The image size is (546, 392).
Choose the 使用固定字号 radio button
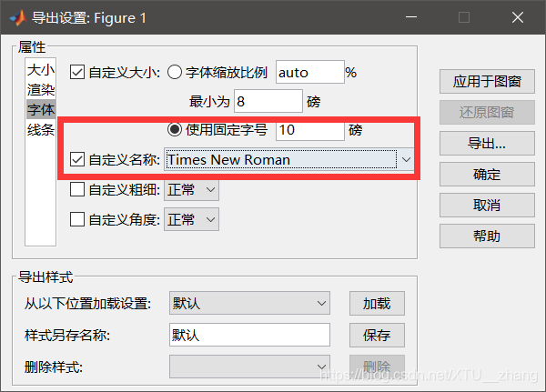pyautogui.click(x=175, y=129)
